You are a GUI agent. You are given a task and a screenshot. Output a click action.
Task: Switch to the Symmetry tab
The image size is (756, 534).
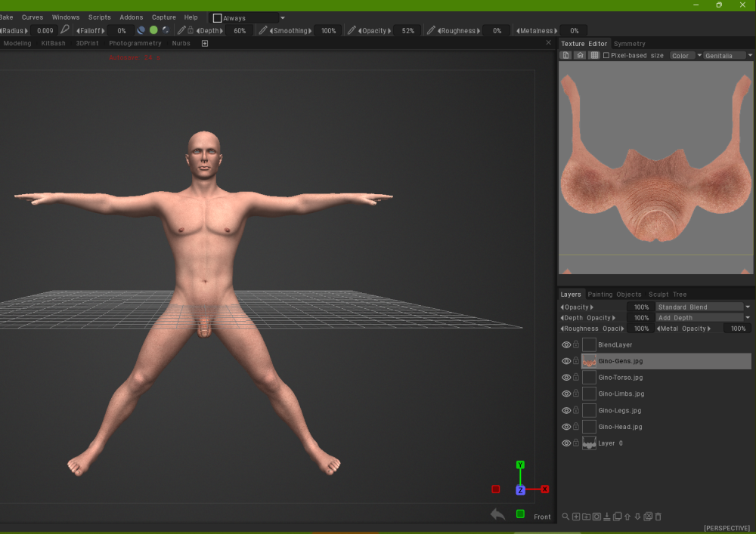point(629,44)
